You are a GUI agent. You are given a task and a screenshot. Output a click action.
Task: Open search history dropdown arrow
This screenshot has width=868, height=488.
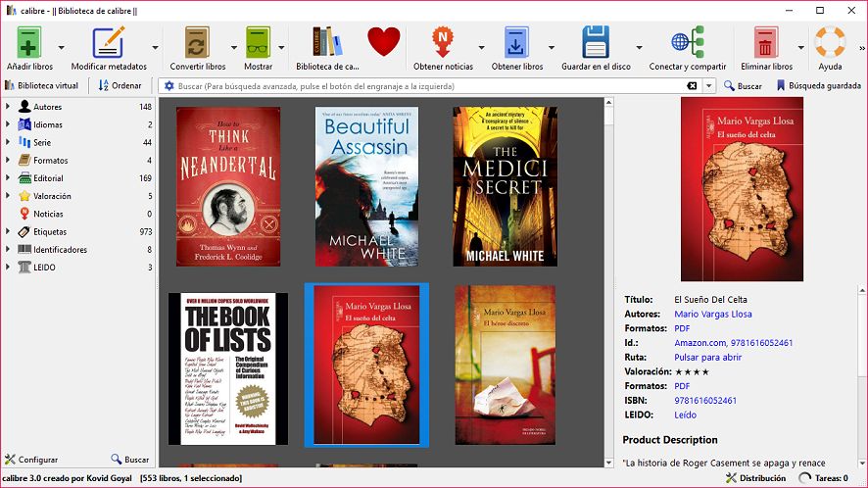(708, 86)
